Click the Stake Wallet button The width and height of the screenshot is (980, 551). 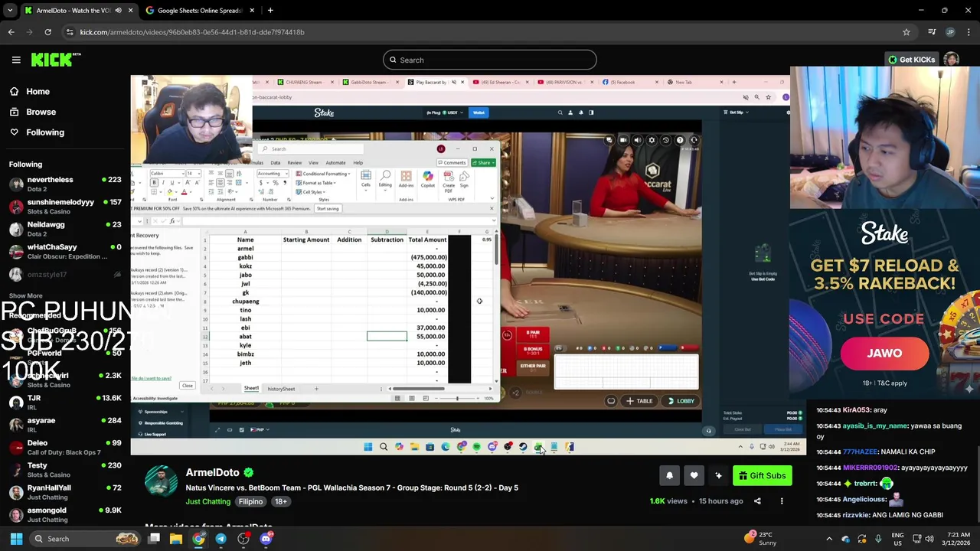[x=479, y=112]
